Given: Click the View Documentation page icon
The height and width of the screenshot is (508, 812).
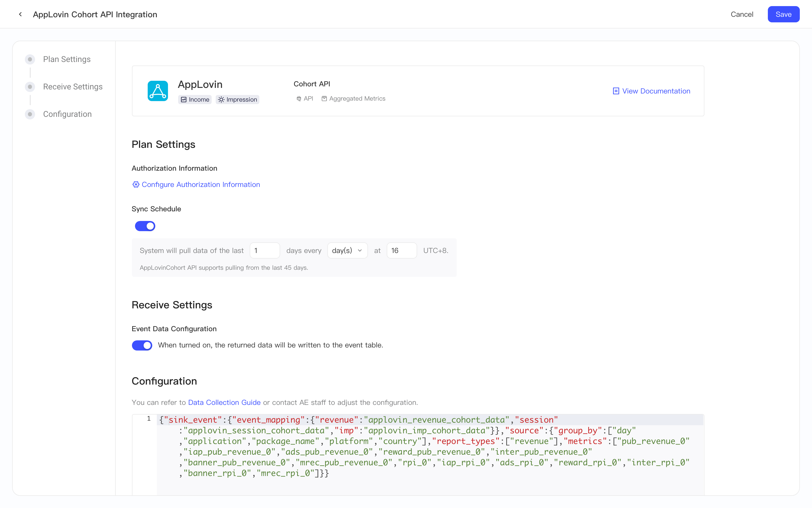Looking at the screenshot, I should coord(616,91).
